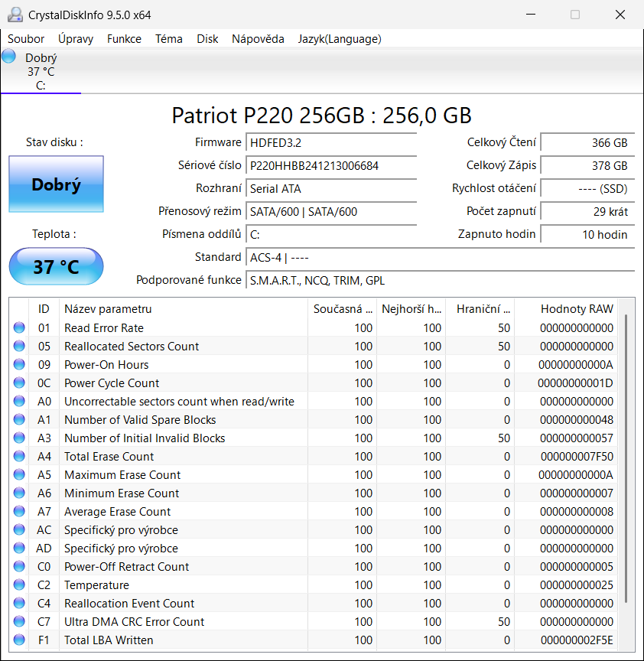Click status orb for Number of Initial Invalid Blocks
This screenshot has width=644, height=661.
point(19,438)
